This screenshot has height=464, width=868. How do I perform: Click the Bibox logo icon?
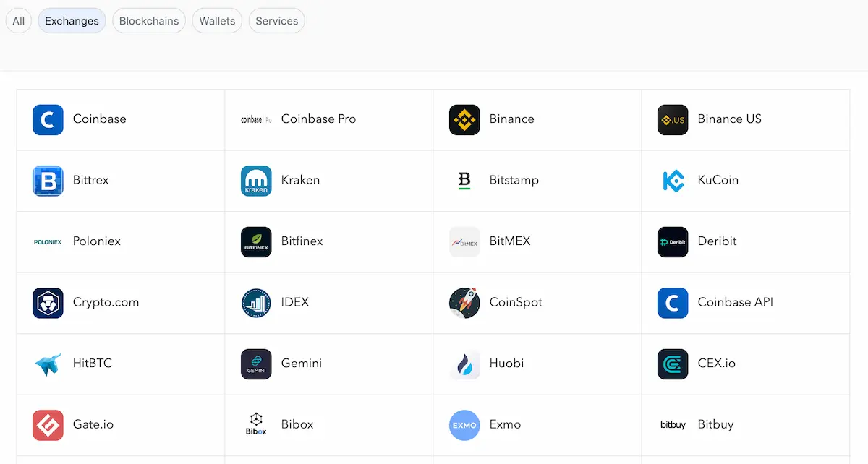coord(256,425)
